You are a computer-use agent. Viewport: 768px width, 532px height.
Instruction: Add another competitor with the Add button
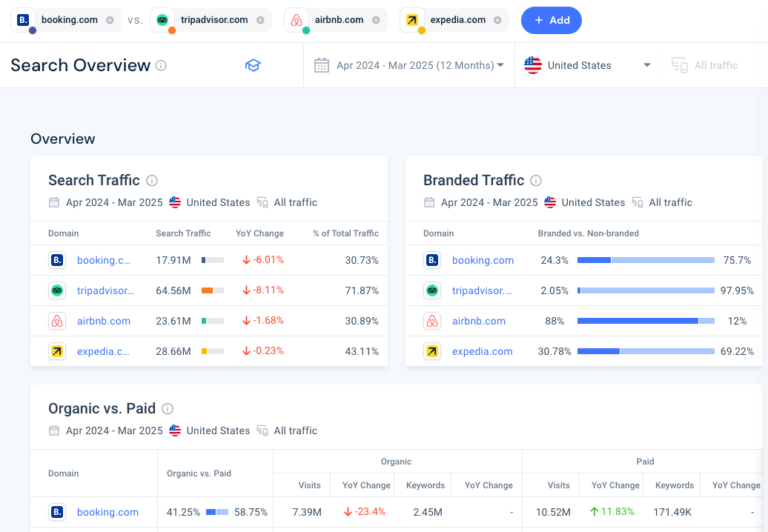(552, 20)
